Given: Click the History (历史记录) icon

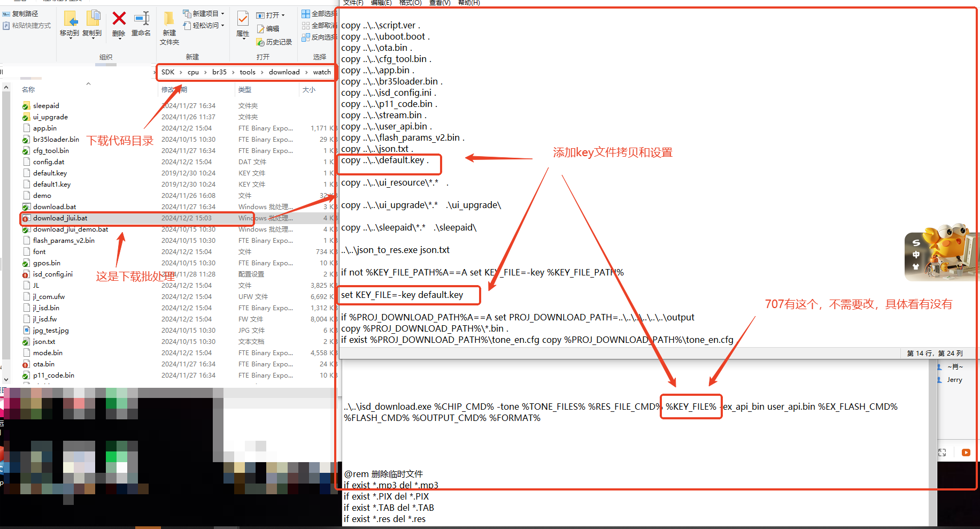Looking at the screenshot, I should [x=260, y=42].
